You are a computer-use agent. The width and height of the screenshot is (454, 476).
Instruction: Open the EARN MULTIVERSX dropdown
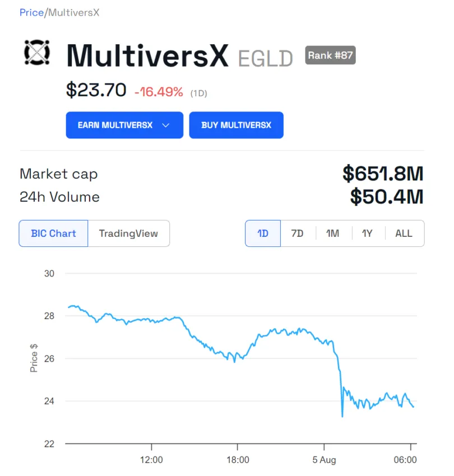(x=123, y=125)
